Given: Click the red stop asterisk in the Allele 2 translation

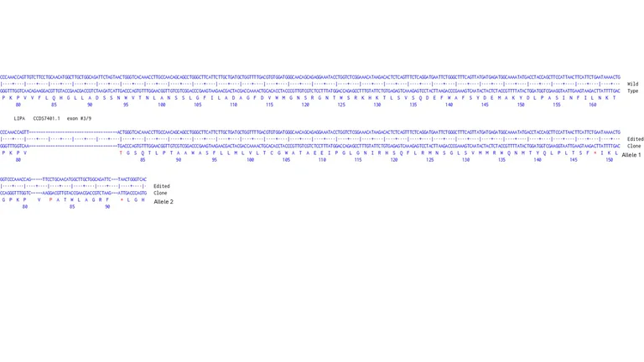Looking at the screenshot, I should [122, 200].
